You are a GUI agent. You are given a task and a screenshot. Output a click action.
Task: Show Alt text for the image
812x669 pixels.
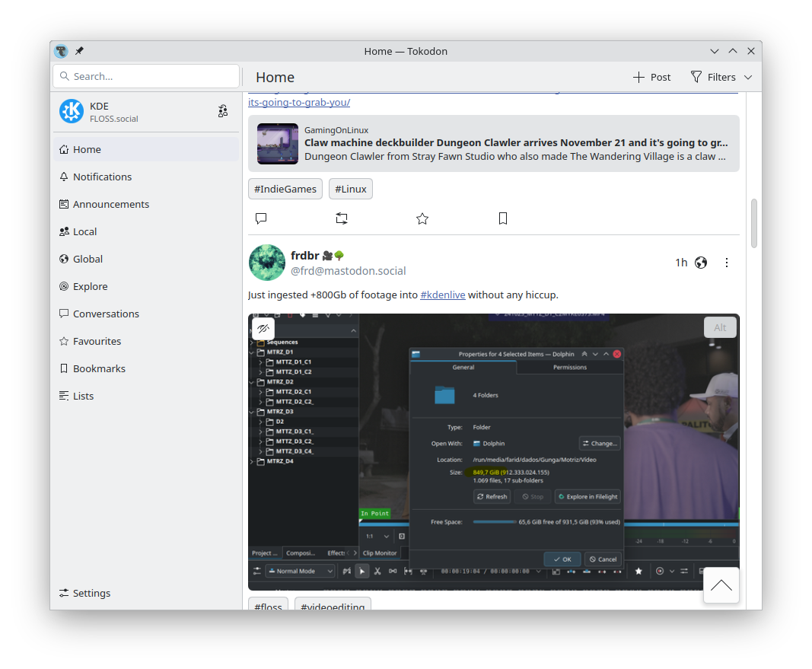(x=720, y=327)
